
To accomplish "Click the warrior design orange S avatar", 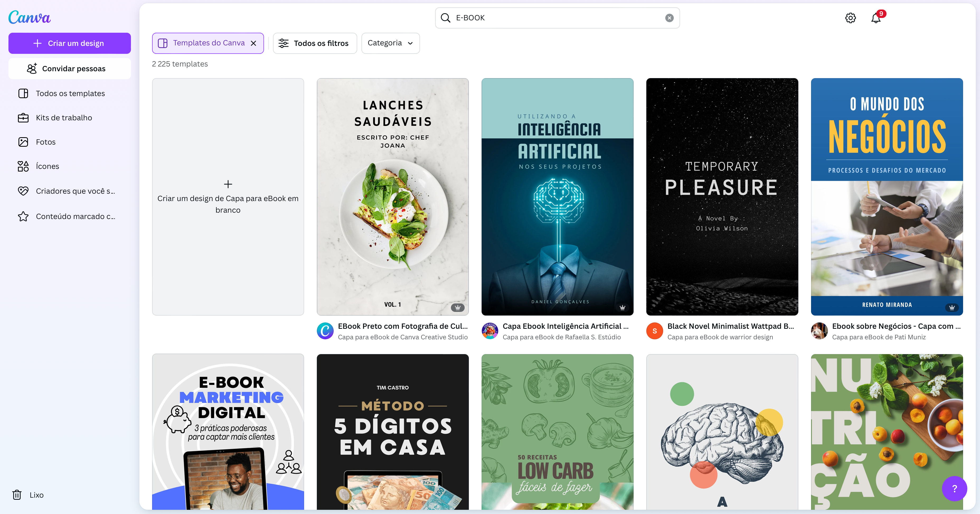I will [x=655, y=331].
